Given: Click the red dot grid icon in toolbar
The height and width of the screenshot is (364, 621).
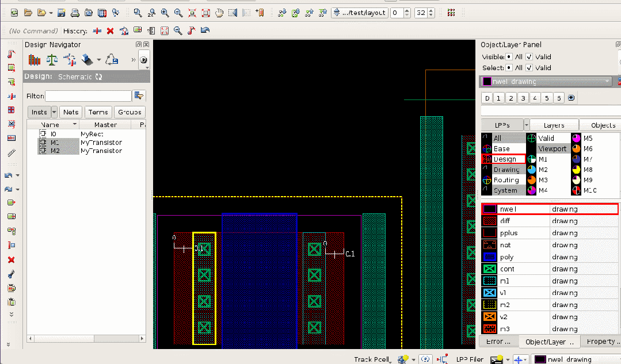Looking at the screenshot, I should 451,13.
